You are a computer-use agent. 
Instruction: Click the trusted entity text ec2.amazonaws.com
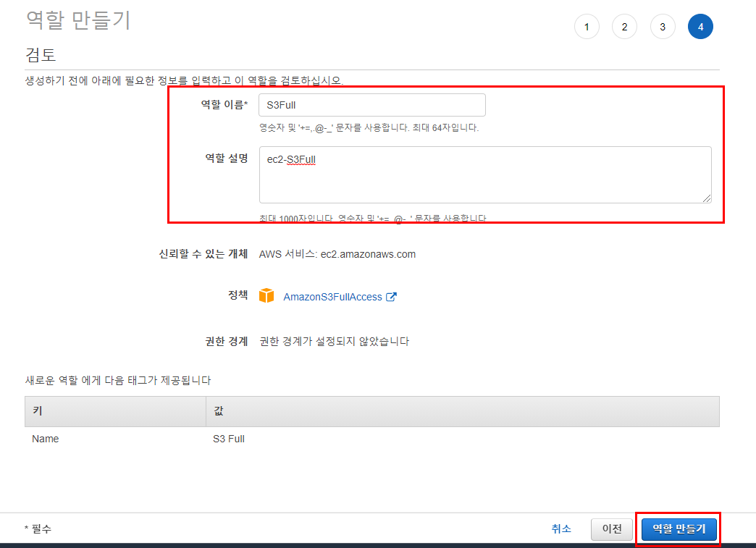tap(368, 255)
